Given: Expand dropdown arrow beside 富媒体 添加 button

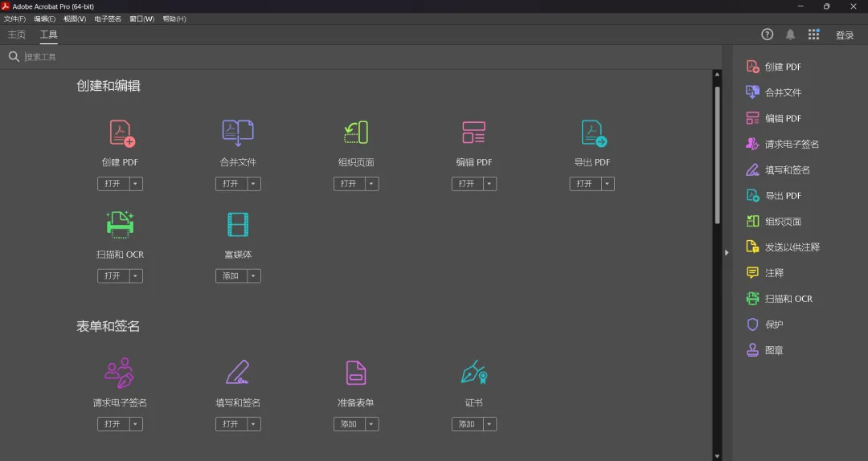Looking at the screenshot, I should [254, 275].
